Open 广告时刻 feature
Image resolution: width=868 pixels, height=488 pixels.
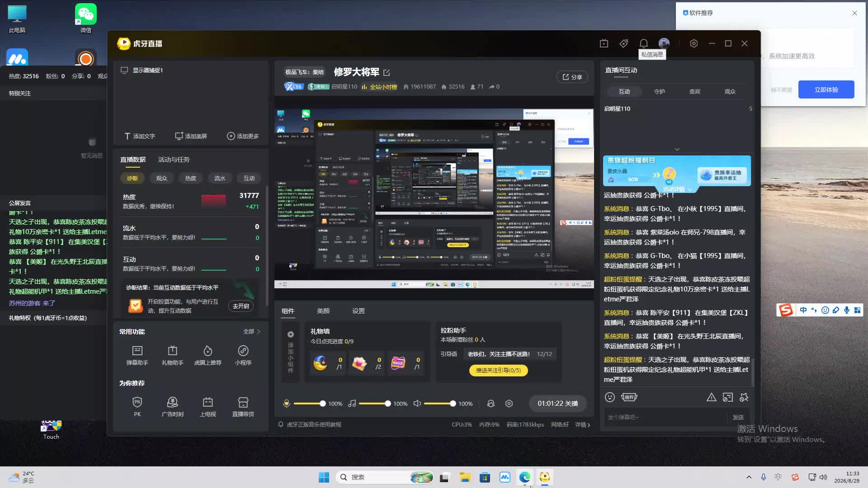pyautogui.click(x=172, y=407)
